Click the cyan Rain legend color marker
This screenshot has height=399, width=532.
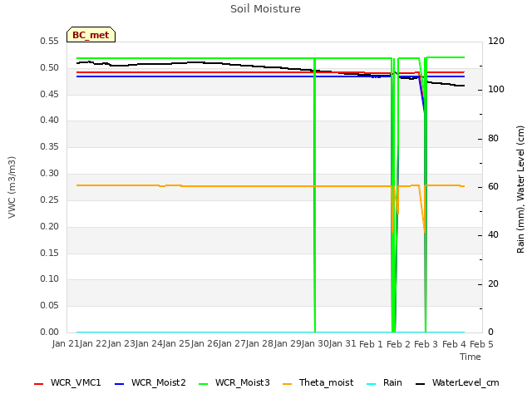pos(372,384)
